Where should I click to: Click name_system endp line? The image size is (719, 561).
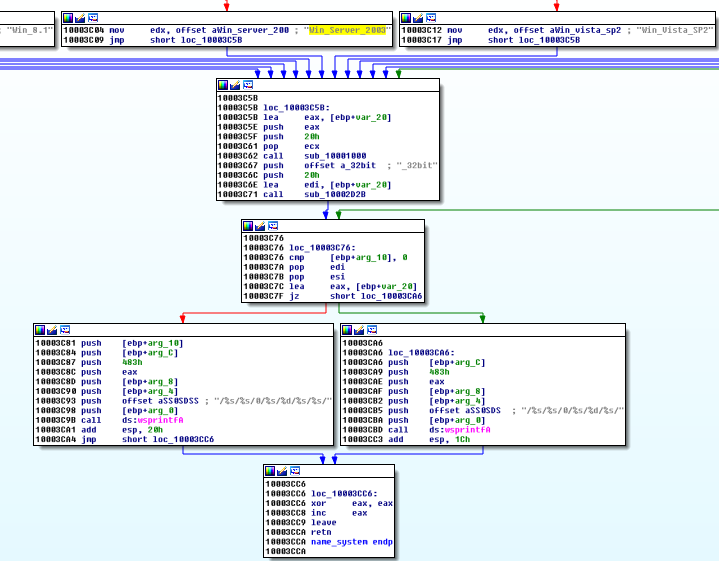tap(352, 542)
